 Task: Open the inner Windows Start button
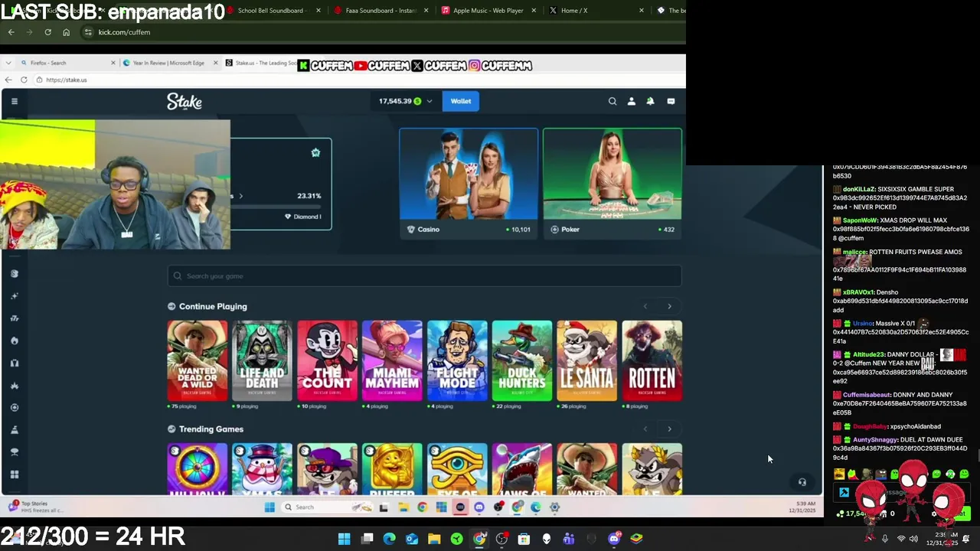click(x=269, y=507)
